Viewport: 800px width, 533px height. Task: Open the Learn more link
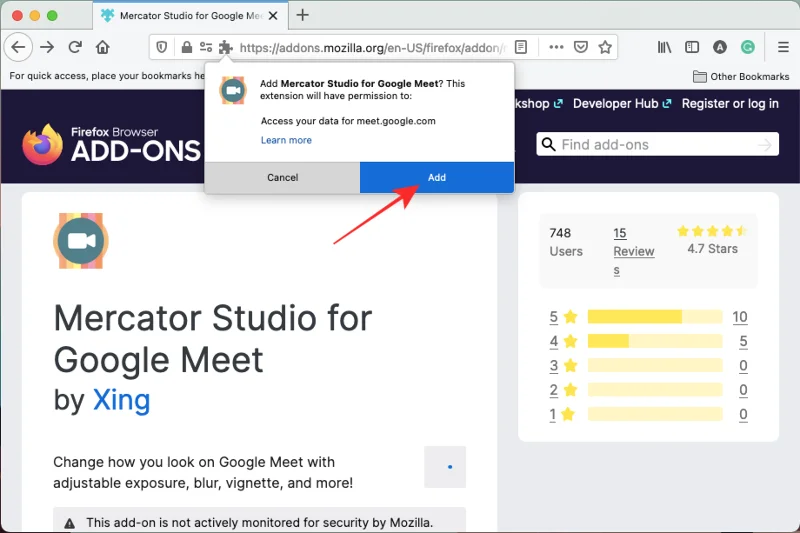(x=286, y=140)
